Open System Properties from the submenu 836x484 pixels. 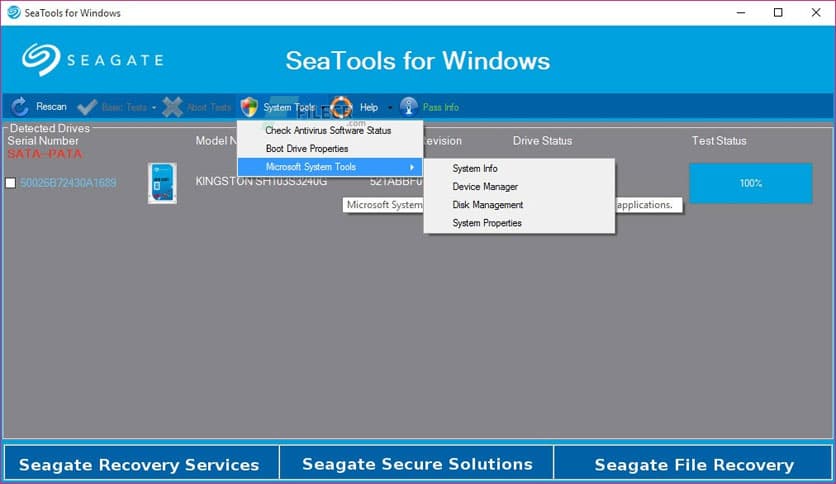(x=519, y=223)
